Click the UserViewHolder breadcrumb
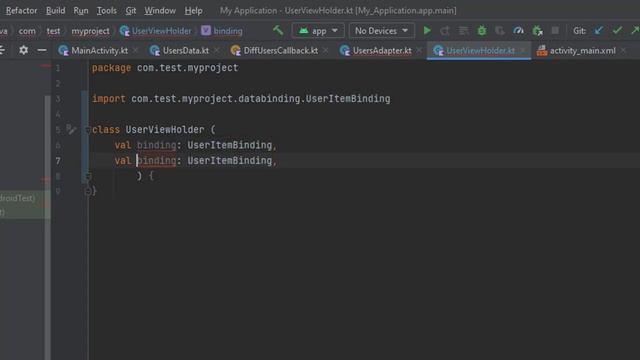This screenshot has width=640, height=360. tap(156, 31)
